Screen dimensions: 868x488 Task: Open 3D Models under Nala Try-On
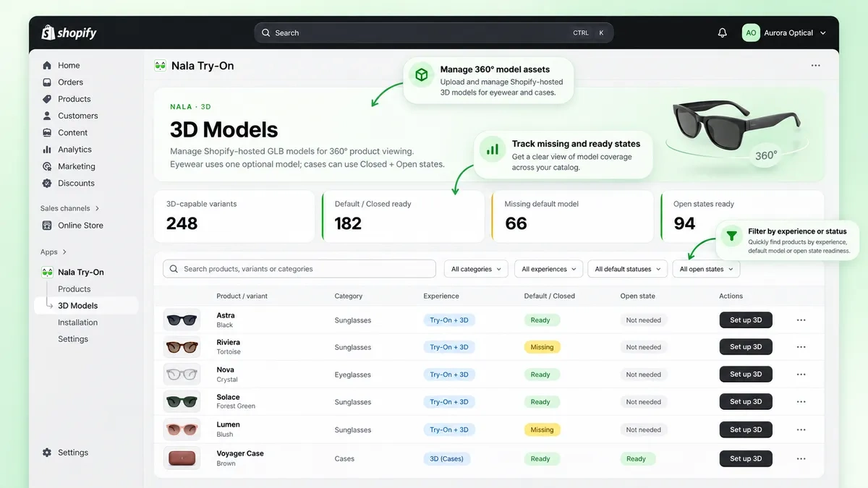point(86,306)
